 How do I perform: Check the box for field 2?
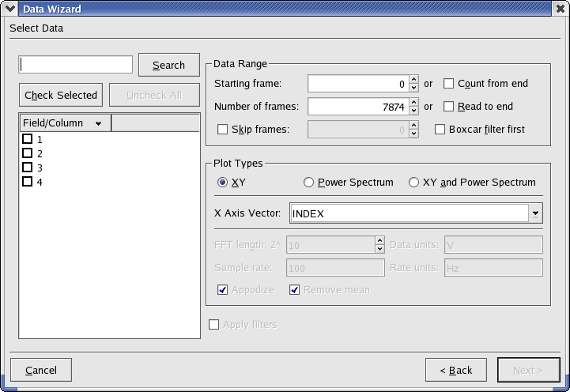pos(27,153)
